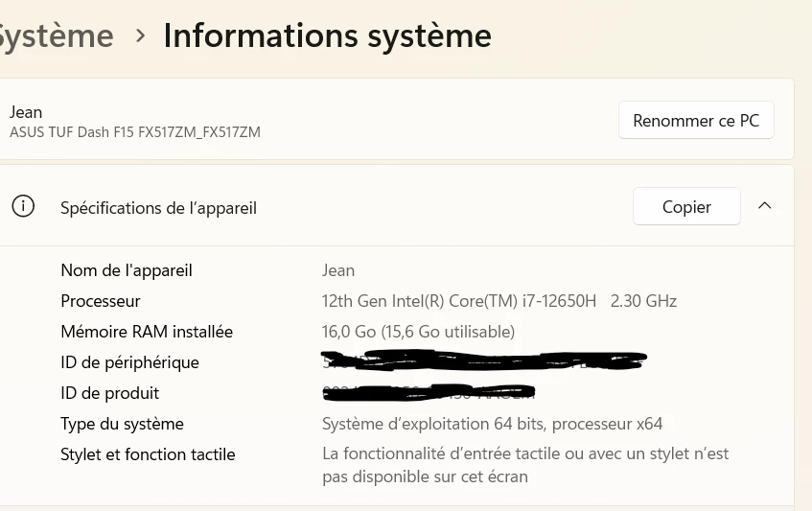Click the Stylet et fonction tactile label
This screenshot has width=812, height=511.
[148, 454]
